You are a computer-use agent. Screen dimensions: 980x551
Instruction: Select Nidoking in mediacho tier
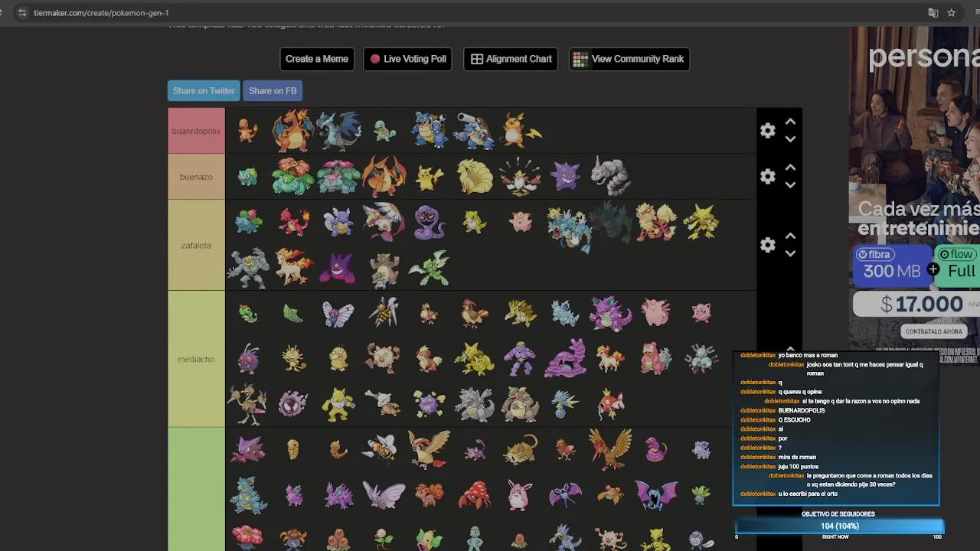point(610,314)
